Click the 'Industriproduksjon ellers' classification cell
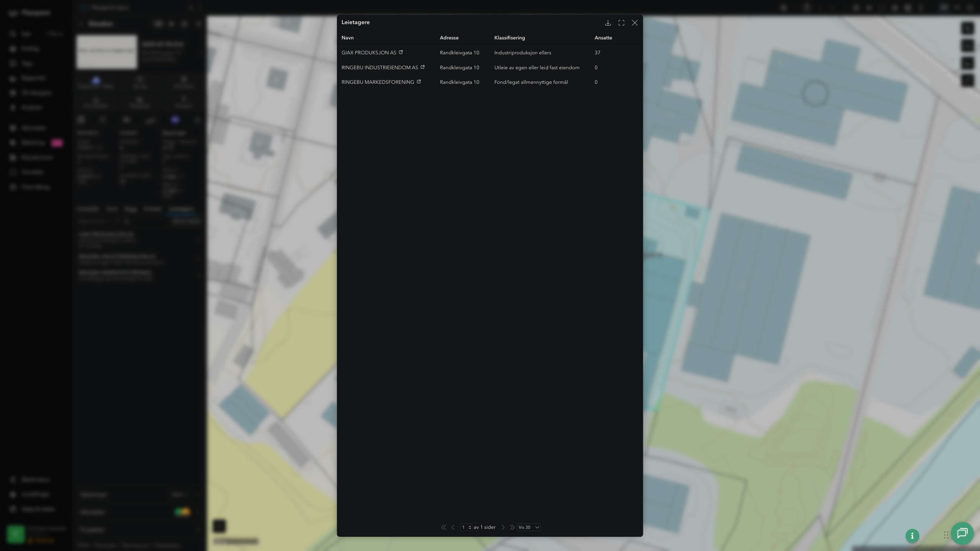This screenshot has height=551, width=980. coord(523,53)
